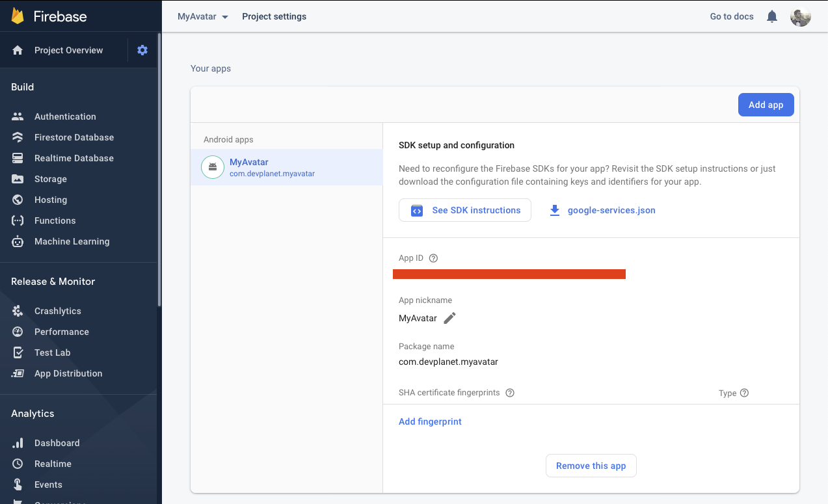Click package name com.devplanet.myavatar value
This screenshot has width=828, height=504.
(x=448, y=362)
